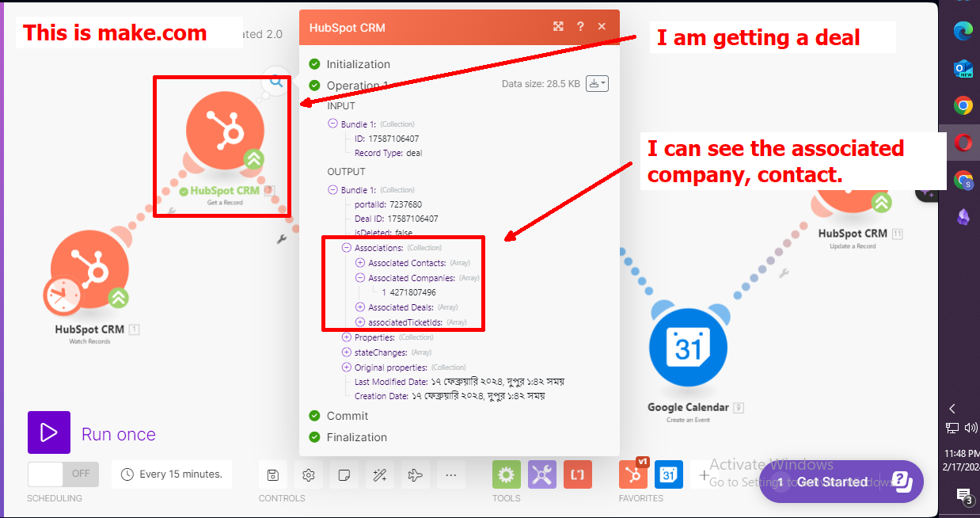Click the Get Started help button
Image resolution: width=980 pixels, height=518 pixels.
point(841,482)
